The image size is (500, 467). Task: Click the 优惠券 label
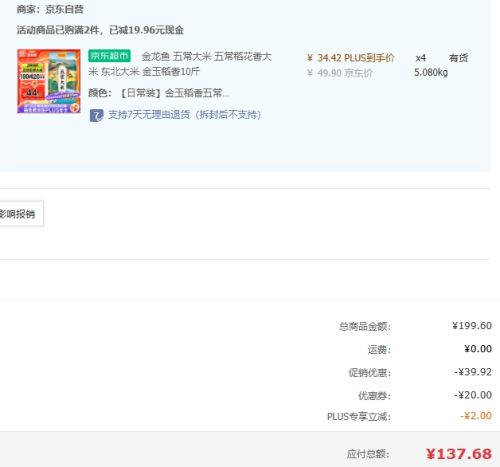[x=374, y=396]
